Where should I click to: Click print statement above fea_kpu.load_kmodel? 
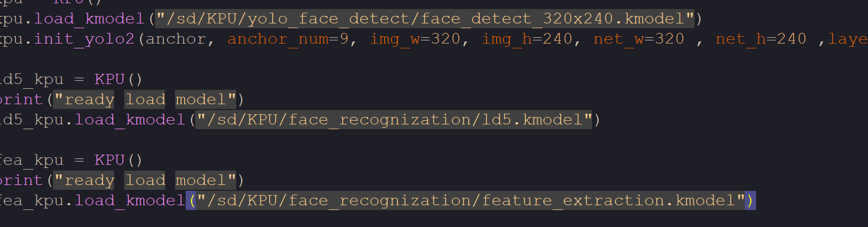pyautogui.click(x=21, y=181)
